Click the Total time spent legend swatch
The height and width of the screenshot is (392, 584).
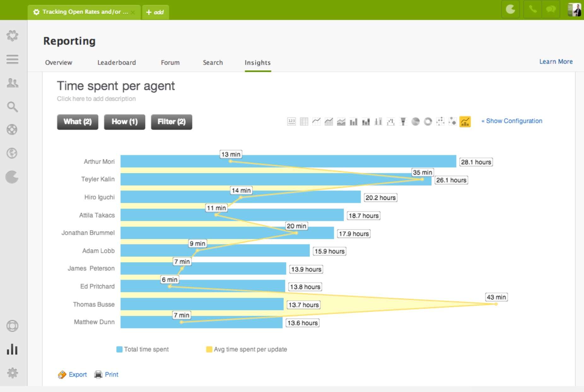click(119, 349)
